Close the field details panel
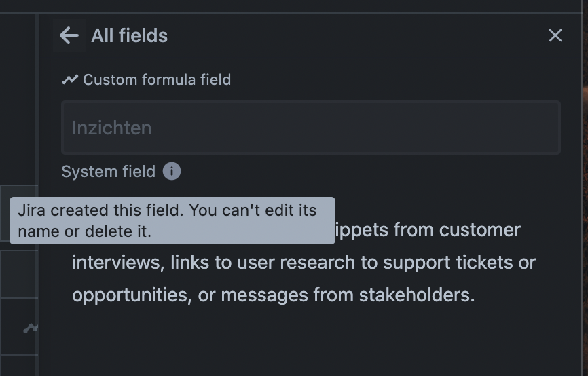 (x=555, y=35)
